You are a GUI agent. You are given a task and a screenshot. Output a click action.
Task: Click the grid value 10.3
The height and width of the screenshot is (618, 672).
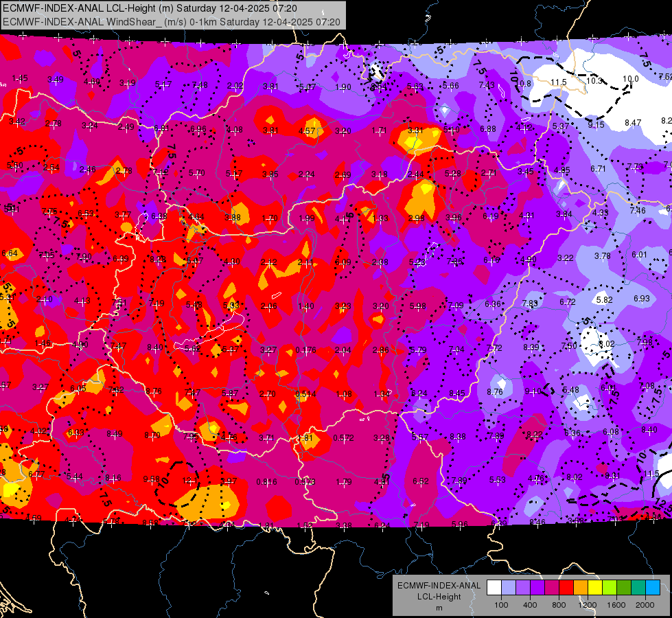594,80
